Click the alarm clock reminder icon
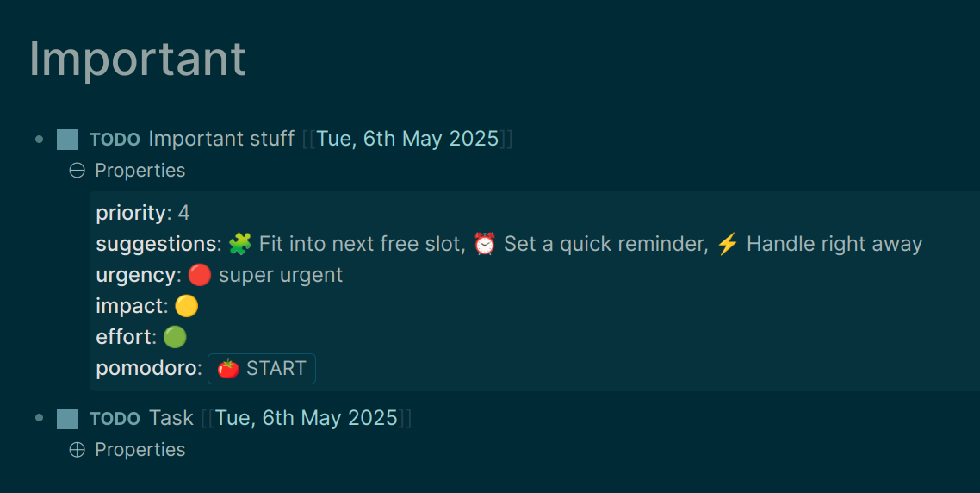The width and height of the screenshot is (980, 493). coord(484,243)
